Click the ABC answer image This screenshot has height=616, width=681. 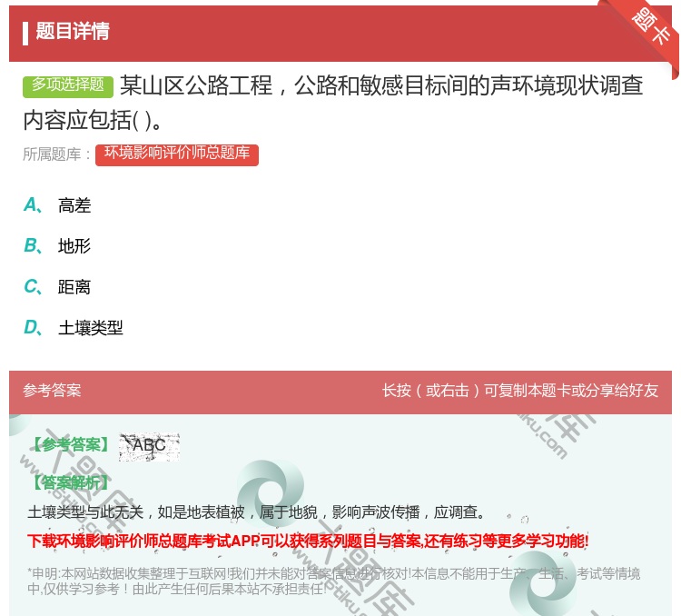coord(149,446)
